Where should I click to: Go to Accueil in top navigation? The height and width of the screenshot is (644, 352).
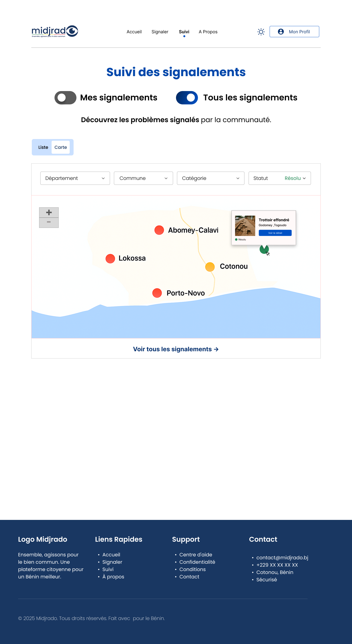134,32
